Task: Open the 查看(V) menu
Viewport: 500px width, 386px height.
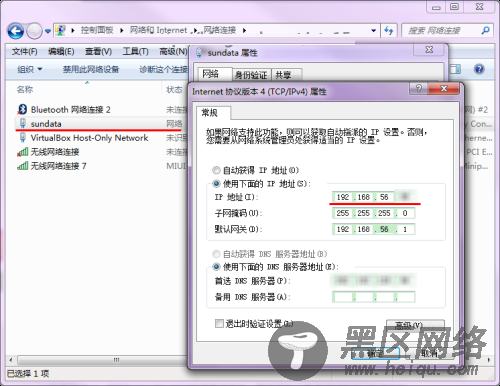Action: point(98,51)
